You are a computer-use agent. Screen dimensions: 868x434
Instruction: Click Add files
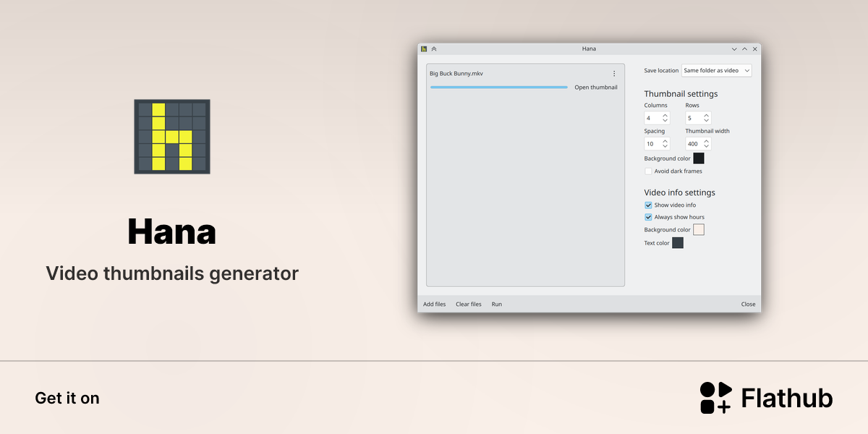[435, 305]
